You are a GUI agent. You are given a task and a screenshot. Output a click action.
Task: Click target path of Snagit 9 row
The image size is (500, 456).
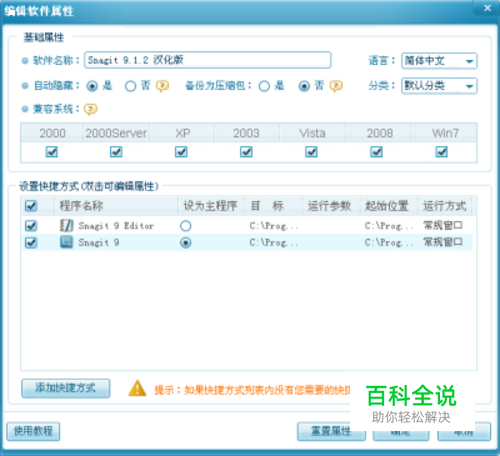pos(274,243)
